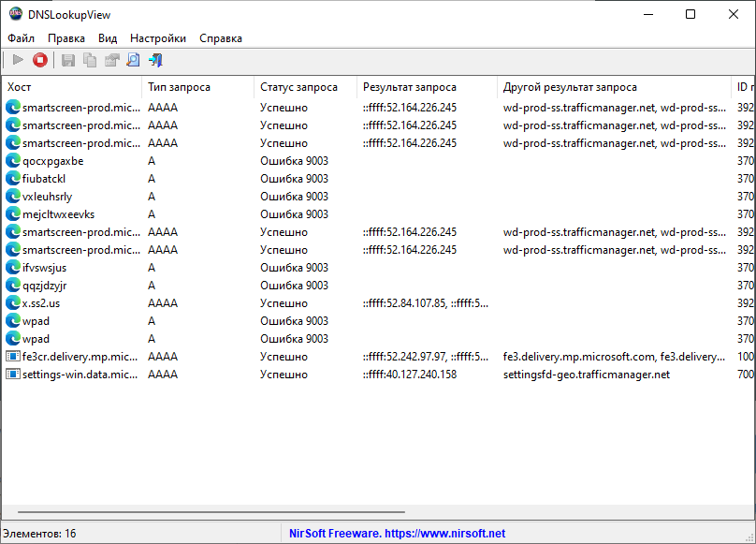Click Edge icon beside ifvswsjus

click(13, 268)
